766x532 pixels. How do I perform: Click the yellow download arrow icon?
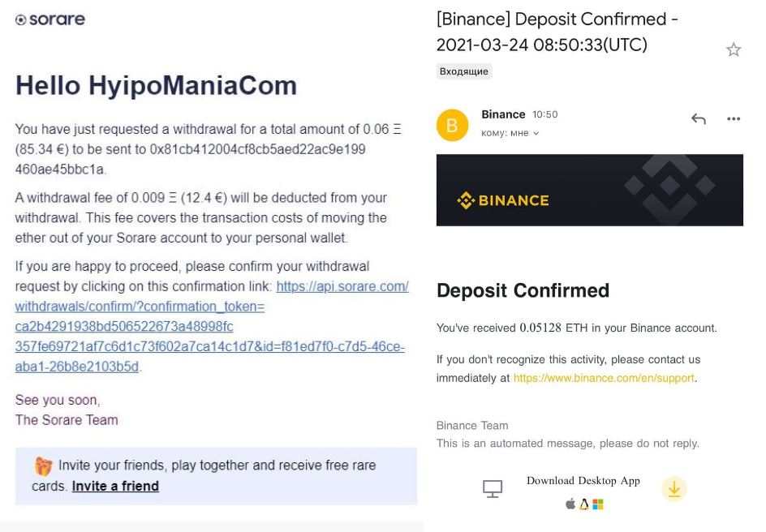[x=673, y=488]
